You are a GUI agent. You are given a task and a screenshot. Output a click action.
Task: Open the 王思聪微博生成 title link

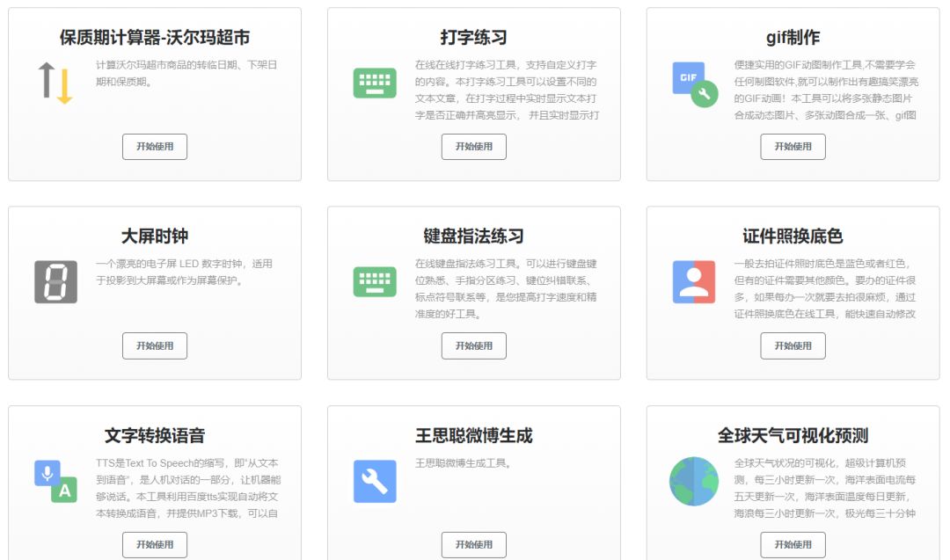click(x=473, y=436)
